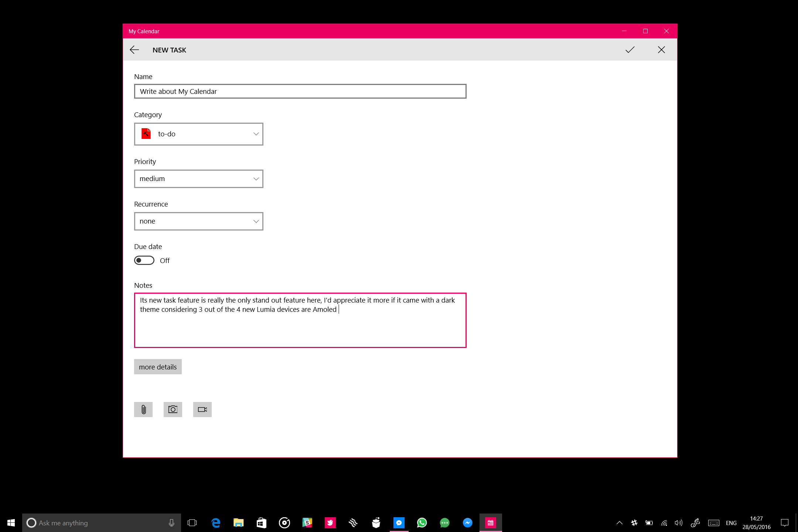798x532 pixels.
Task: Open the battery status tray icon
Action: coord(649,523)
